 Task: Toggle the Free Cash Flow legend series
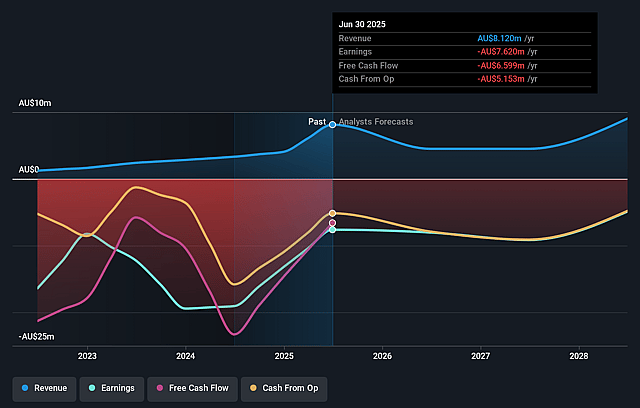[192, 388]
